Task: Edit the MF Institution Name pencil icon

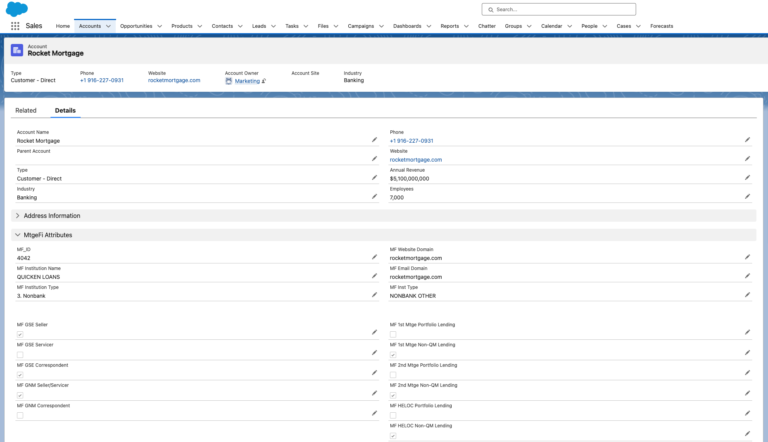Action: tap(374, 276)
